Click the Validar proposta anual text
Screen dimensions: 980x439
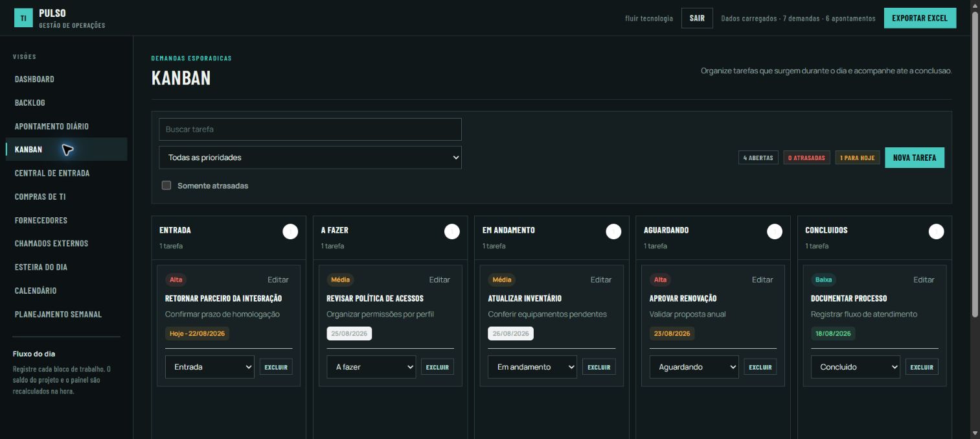[x=687, y=314]
